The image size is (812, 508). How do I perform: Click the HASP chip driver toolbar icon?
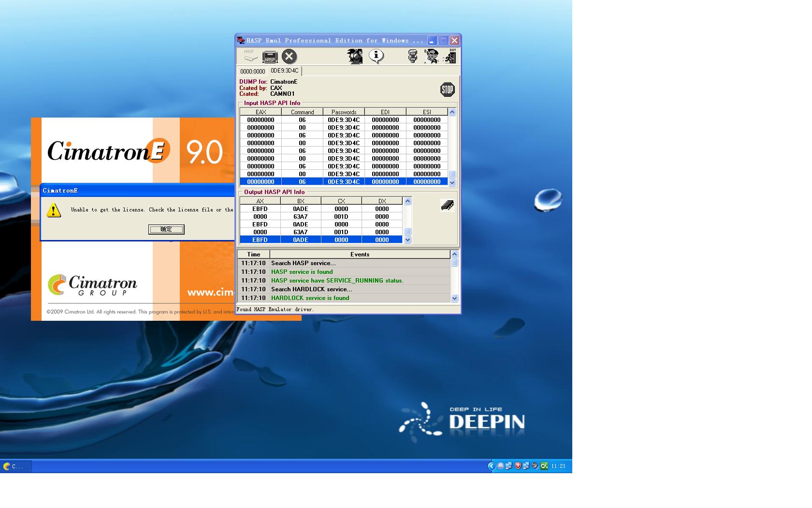point(270,57)
